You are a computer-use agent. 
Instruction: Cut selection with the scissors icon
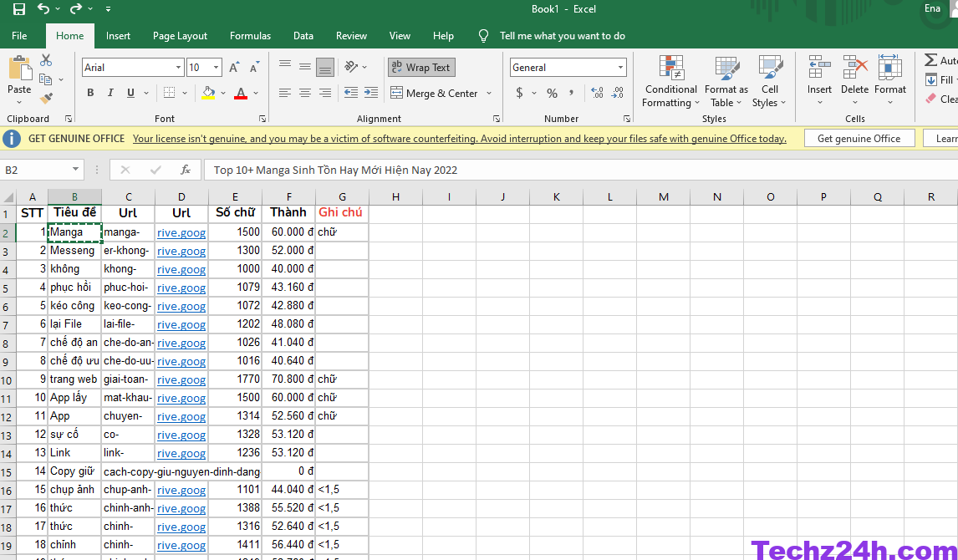point(46,60)
